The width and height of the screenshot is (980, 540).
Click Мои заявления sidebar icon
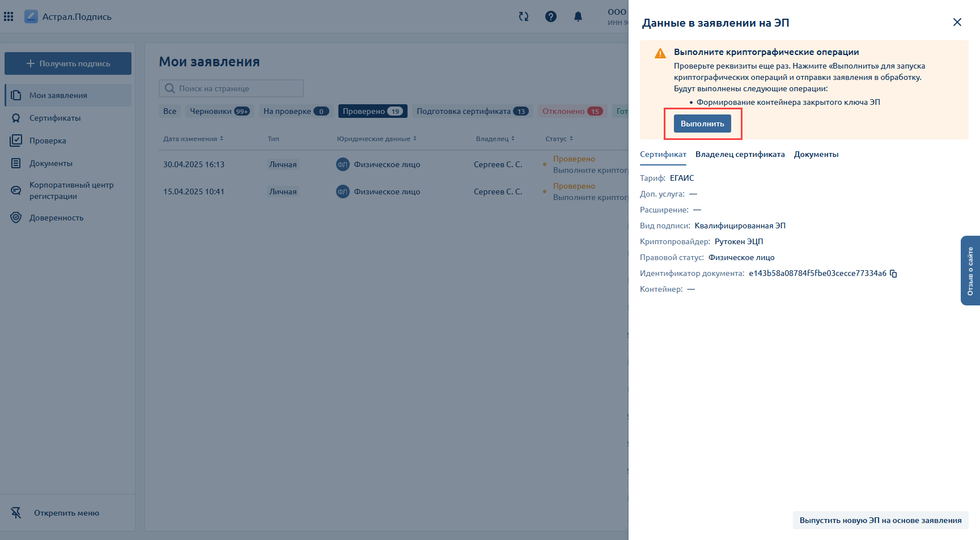coord(16,95)
